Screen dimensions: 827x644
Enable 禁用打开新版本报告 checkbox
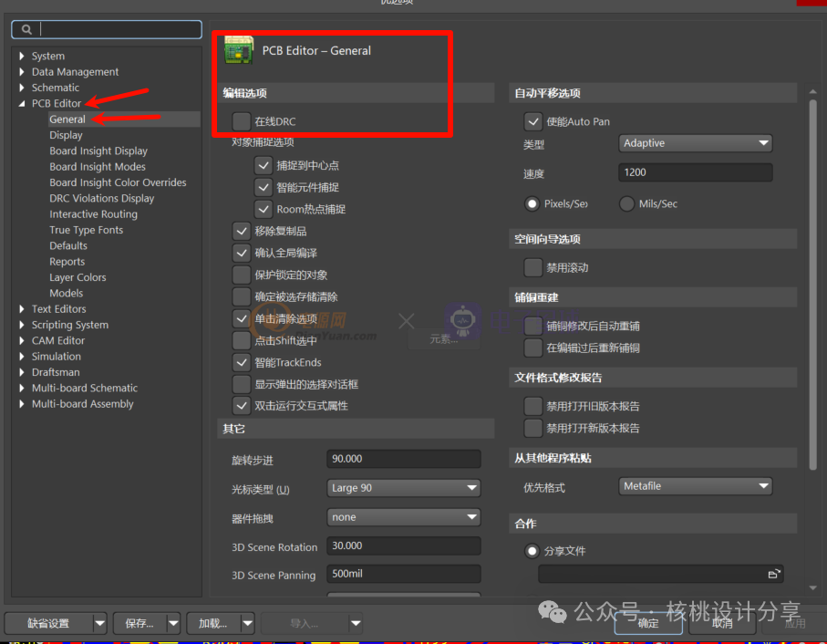532,428
